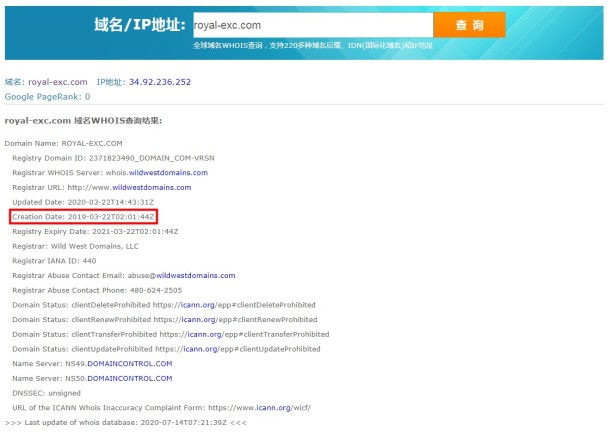The image size is (610, 432).
Task: Open icann.org link for clientTransferProhibited
Action: coord(205,335)
